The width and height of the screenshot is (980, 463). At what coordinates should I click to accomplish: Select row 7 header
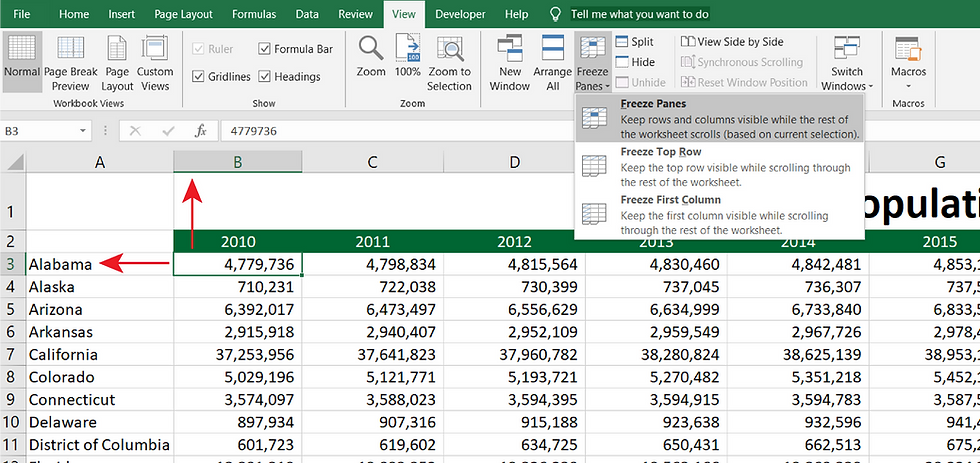click(13, 355)
